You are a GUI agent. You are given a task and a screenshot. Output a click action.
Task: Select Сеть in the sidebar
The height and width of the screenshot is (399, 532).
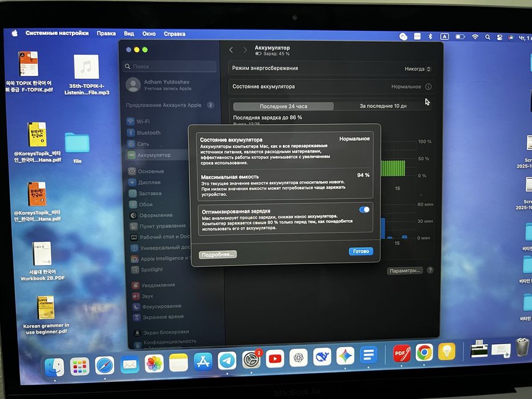click(x=139, y=144)
